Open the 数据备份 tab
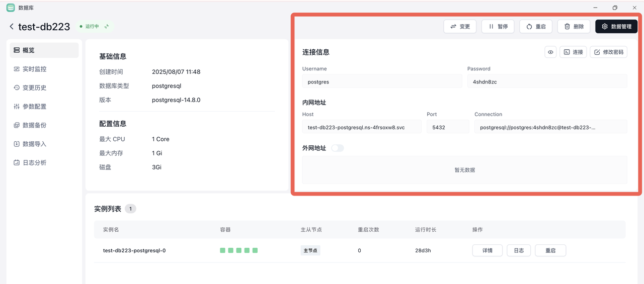 pyautogui.click(x=44, y=125)
